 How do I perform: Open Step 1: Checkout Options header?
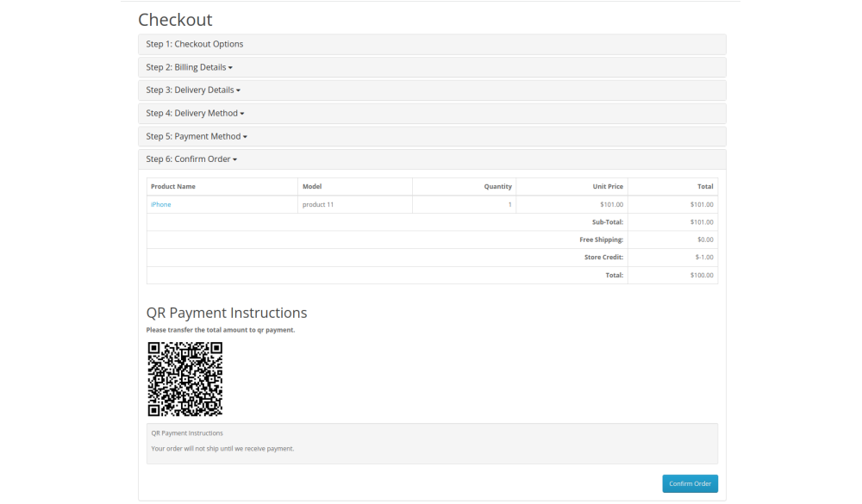(x=195, y=44)
